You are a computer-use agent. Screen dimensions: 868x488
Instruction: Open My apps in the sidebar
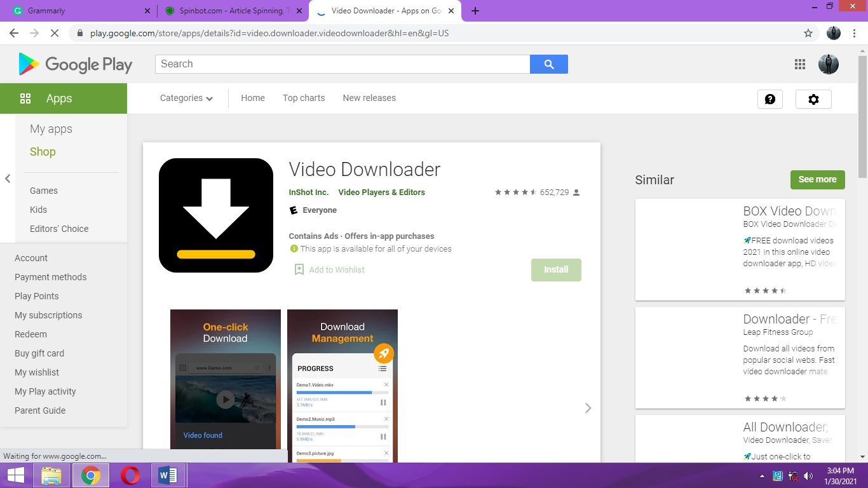[x=51, y=129]
